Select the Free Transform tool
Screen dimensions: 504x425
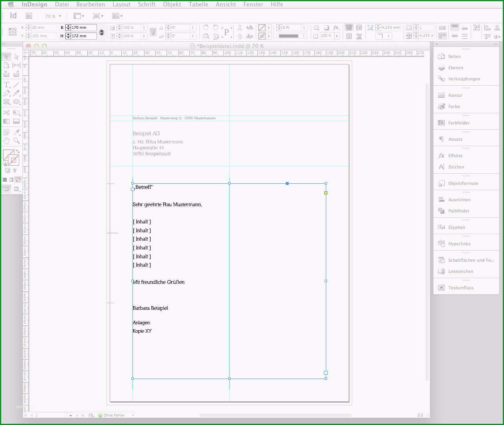coord(16,113)
